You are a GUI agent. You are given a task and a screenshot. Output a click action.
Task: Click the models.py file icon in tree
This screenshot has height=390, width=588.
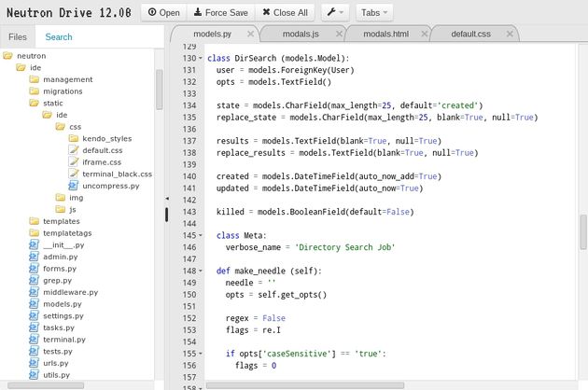pyautogui.click(x=35, y=304)
